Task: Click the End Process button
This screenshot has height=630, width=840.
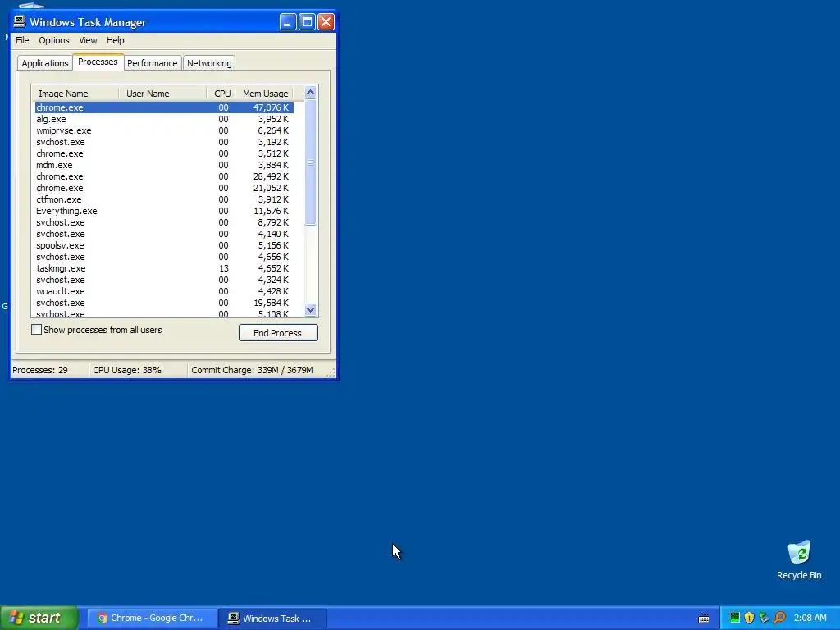Action: click(x=278, y=333)
